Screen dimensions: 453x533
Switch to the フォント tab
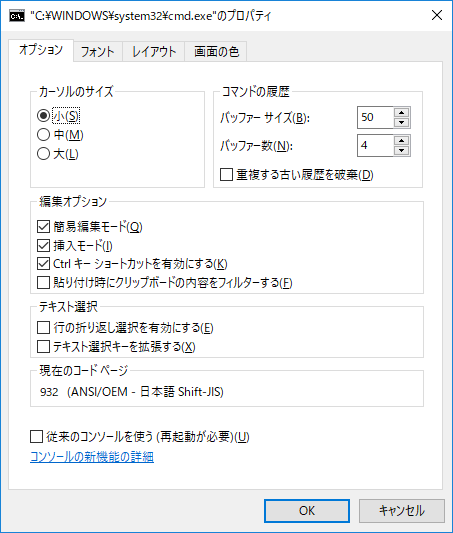(98, 52)
